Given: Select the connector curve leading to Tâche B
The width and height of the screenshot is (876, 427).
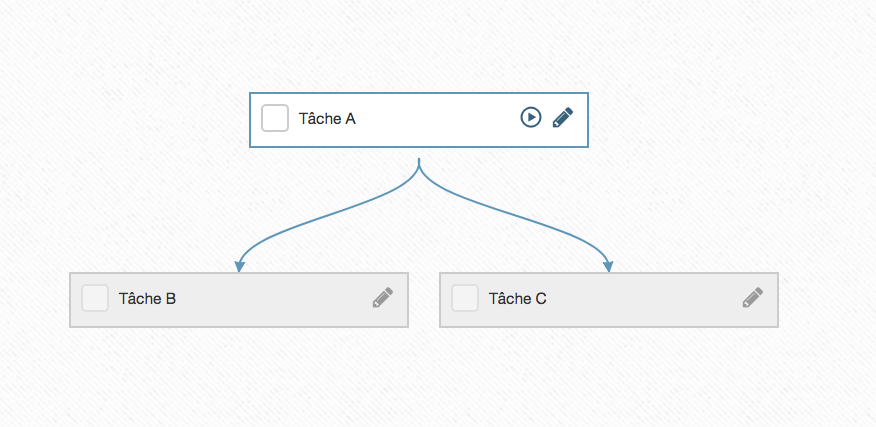Looking at the screenshot, I should 313,216.
